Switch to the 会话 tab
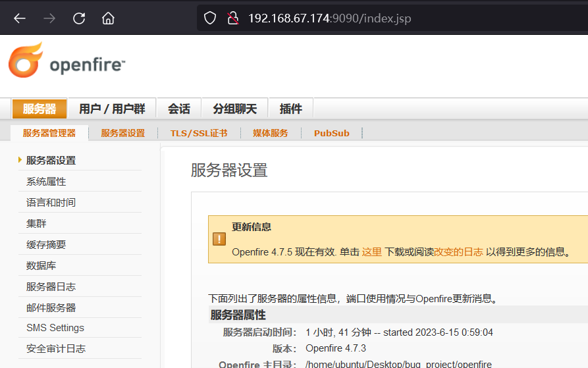 [x=178, y=109]
